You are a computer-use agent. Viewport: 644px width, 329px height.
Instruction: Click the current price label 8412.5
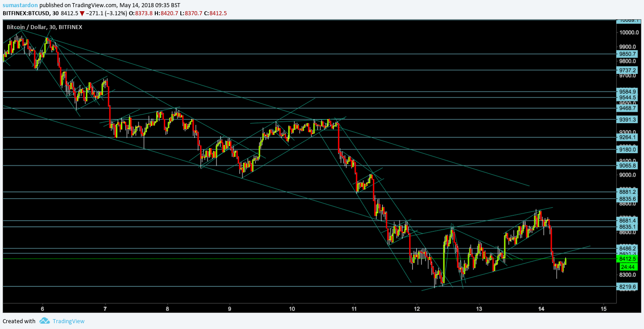[x=627, y=259]
